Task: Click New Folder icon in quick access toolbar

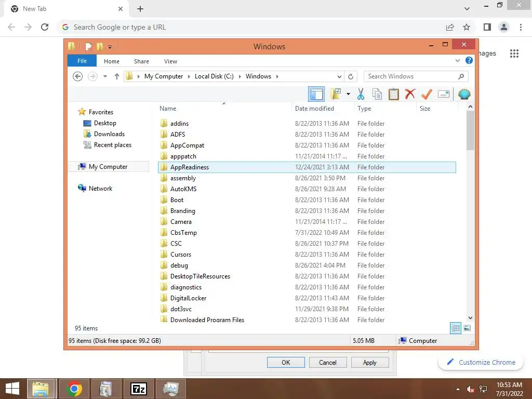Action: [x=99, y=46]
